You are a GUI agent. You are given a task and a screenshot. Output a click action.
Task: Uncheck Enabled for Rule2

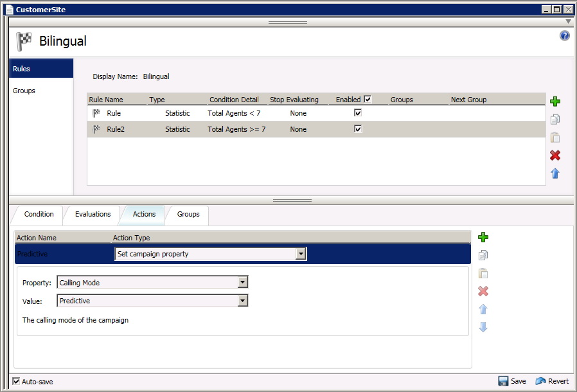(x=358, y=129)
